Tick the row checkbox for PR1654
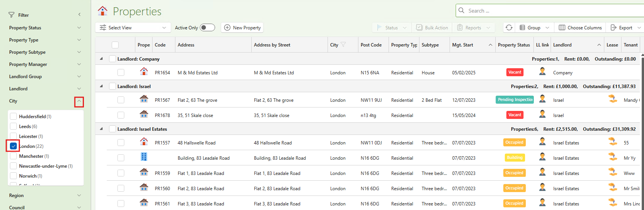Image resolution: width=644 pixels, height=210 pixels. pyautogui.click(x=121, y=72)
